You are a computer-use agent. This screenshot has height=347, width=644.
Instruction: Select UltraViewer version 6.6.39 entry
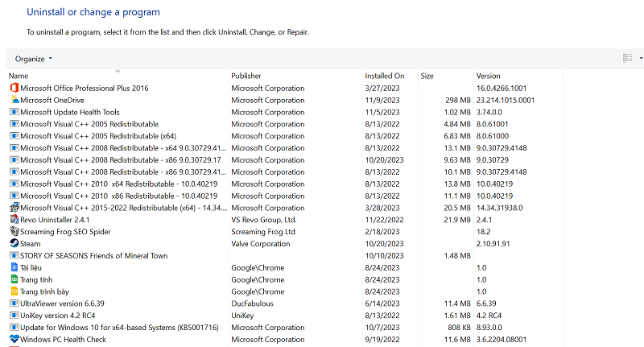[x=62, y=304]
